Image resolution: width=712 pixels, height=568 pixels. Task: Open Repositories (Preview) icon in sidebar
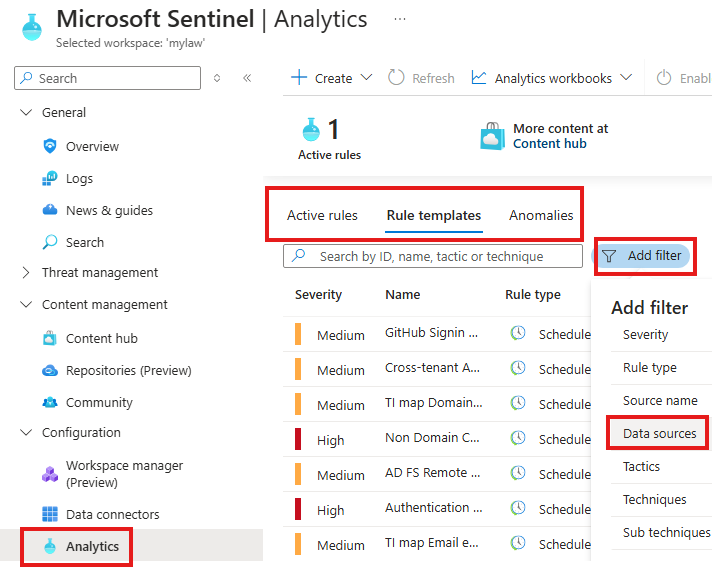50,370
